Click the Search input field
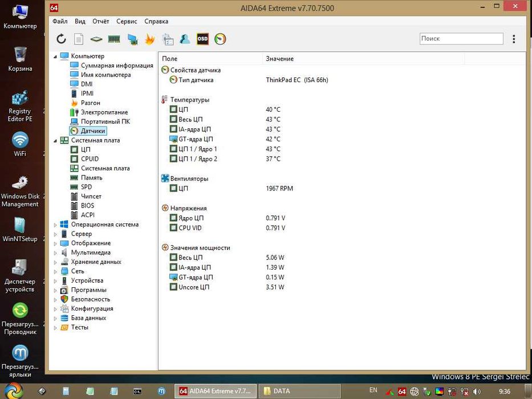Viewport: 532px width, 399px height. click(x=461, y=39)
